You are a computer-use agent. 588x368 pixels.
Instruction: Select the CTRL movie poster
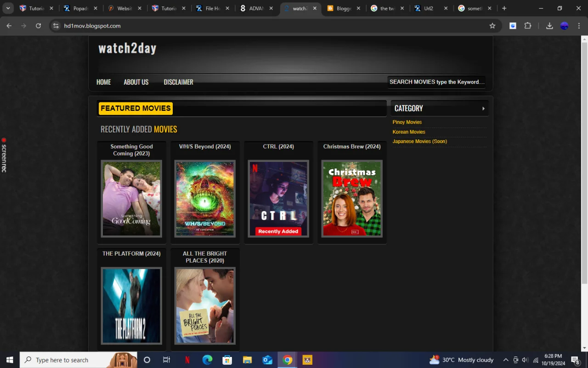tap(278, 199)
